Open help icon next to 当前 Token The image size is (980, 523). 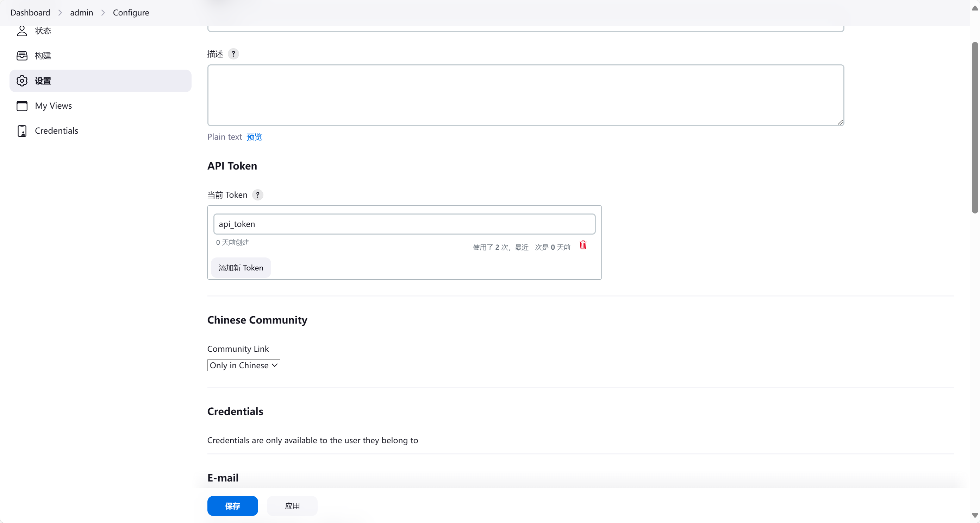(x=257, y=195)
